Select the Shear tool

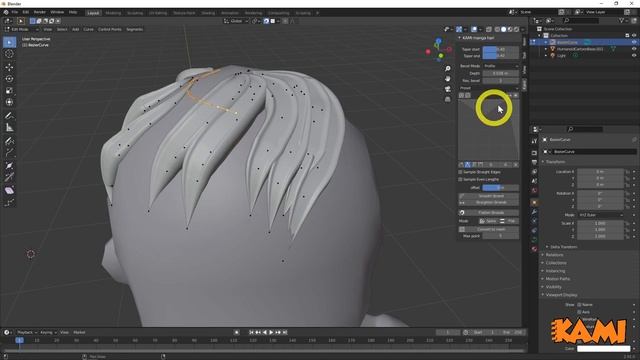(9, 191)
